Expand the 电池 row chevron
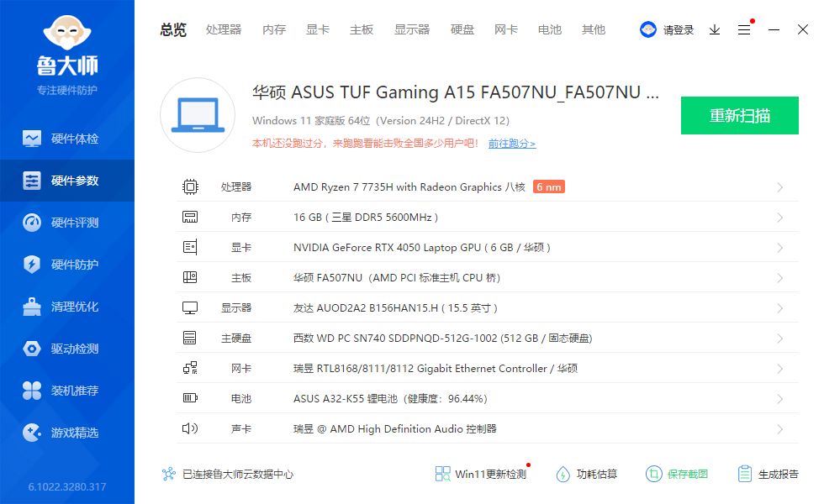The image size is (824, 504). [x=780, y=399]
